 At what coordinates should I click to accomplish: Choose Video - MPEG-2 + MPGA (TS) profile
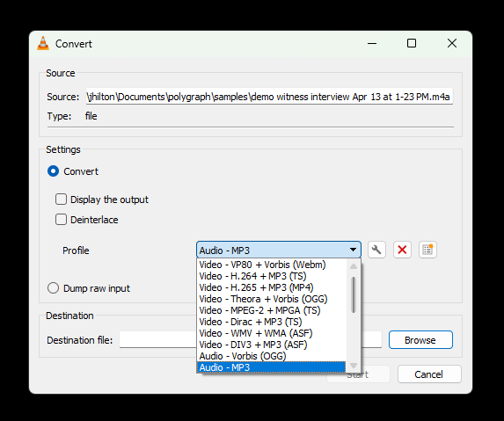click(x=272, y=310)
